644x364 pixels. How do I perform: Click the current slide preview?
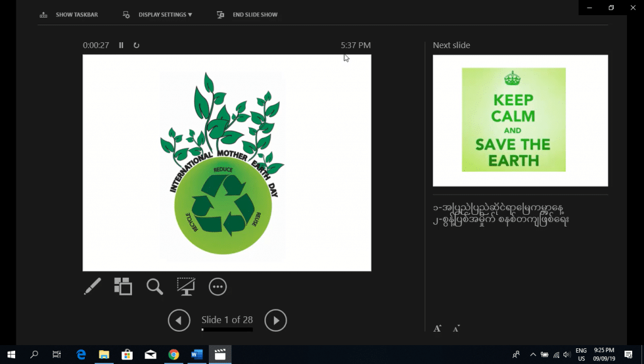[226, 163]
